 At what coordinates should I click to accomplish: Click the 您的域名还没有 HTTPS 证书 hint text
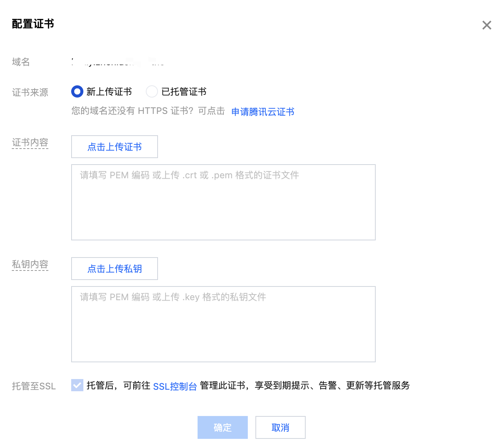[148, 111]
